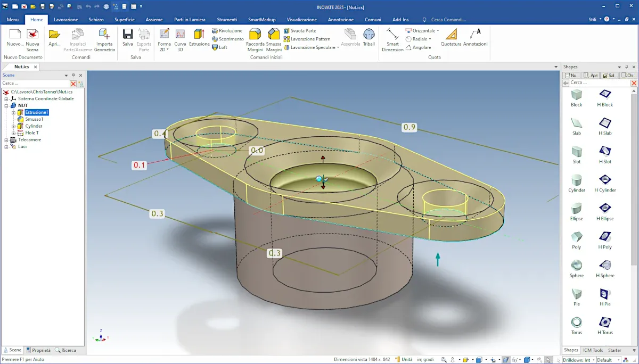
Task: Click the Salva button
Action: (x=128, y=37)
